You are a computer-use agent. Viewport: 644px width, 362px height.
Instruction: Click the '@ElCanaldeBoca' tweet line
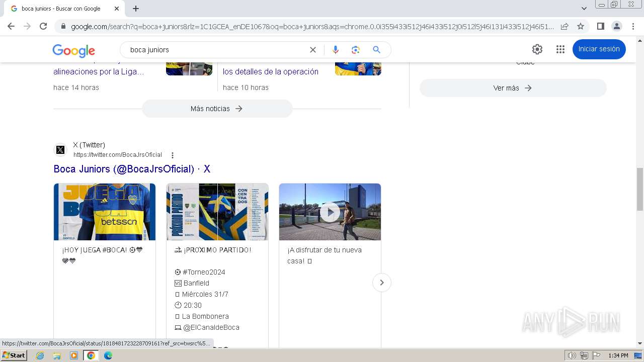(x=207, y=327)
